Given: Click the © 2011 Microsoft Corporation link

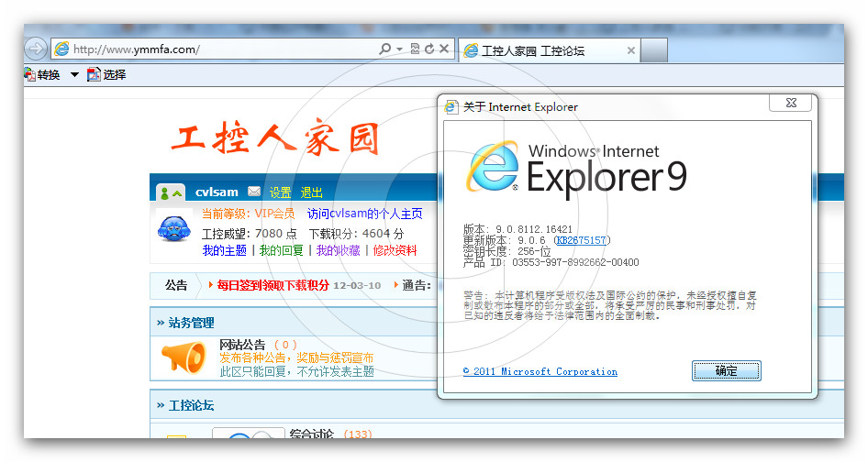Looking at the screenshot, I should coord(540,372).
